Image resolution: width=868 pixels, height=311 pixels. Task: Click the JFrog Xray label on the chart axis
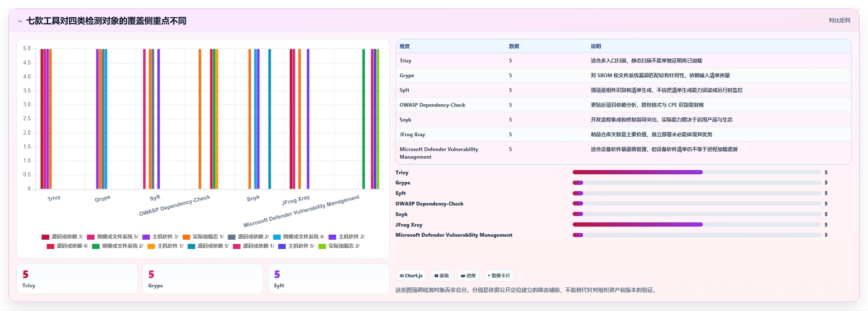296,200
